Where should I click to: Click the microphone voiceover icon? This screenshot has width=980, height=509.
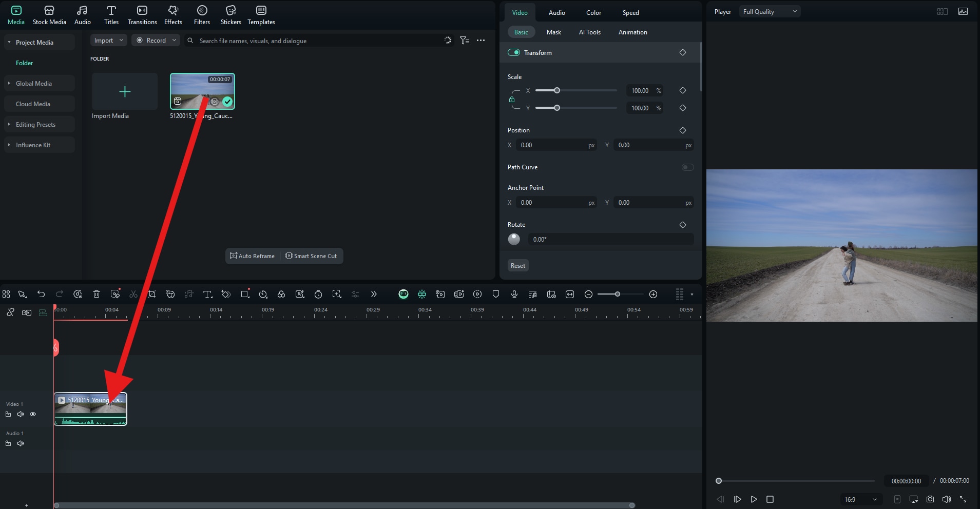coord(514,294)
